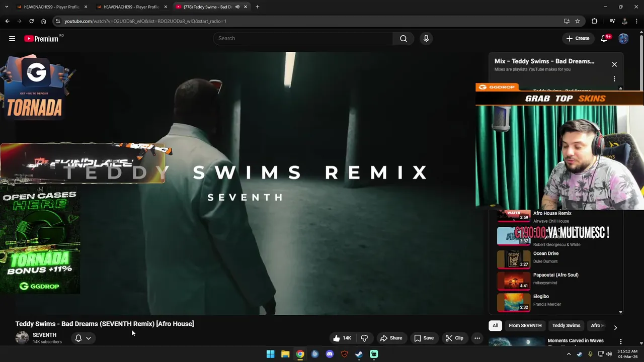The height and width of the screenshot is (362, 644).
Task: Close the Teddy Swims YouTube tab
Action: click(x=246, y=7)
